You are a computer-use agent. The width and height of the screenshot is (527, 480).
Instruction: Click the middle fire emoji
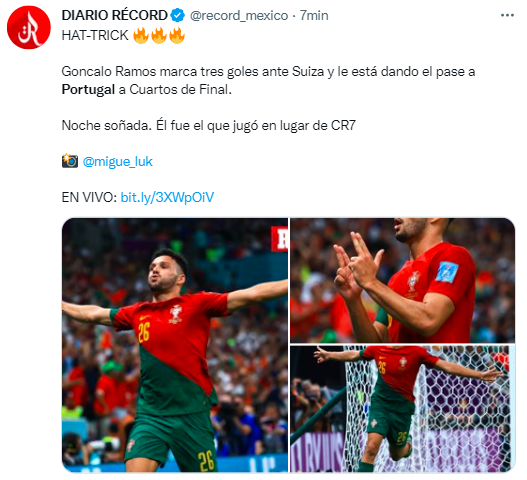pos(159,35)
